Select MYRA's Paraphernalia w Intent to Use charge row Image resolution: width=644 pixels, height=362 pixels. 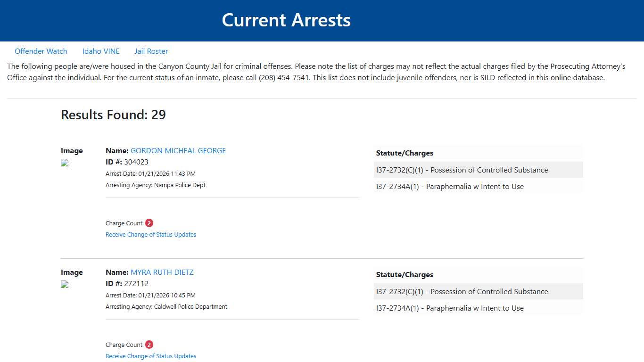(x=449, y=308)
